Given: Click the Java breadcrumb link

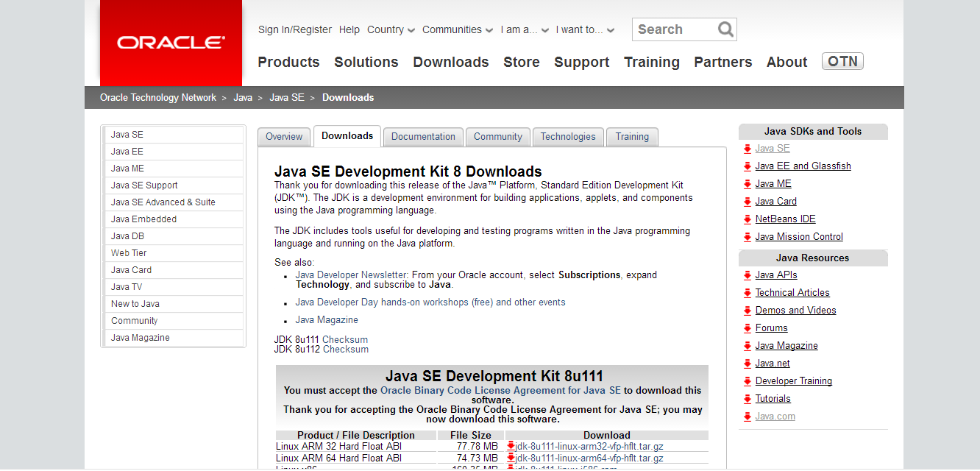Looking at the screenshot, I should click(243, 98).
